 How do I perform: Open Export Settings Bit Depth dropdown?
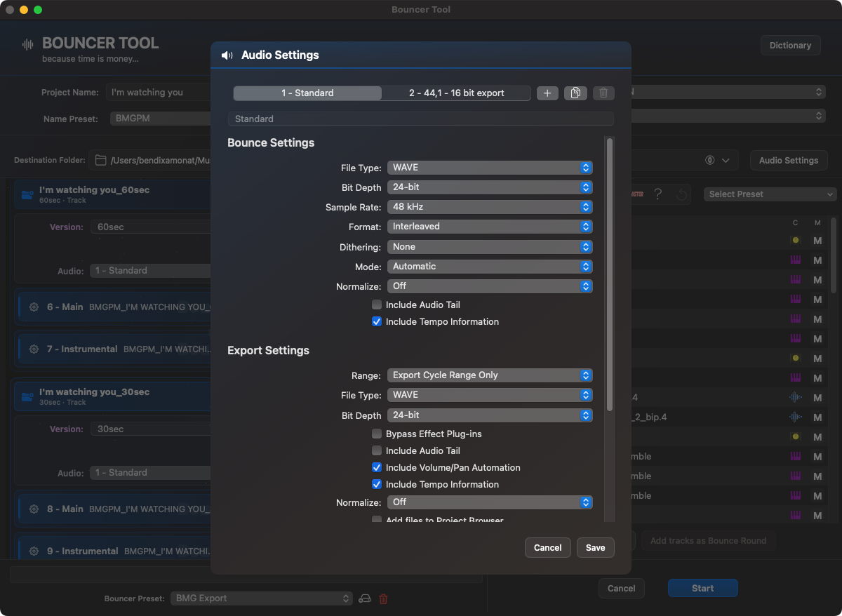(x=490, y=415)
